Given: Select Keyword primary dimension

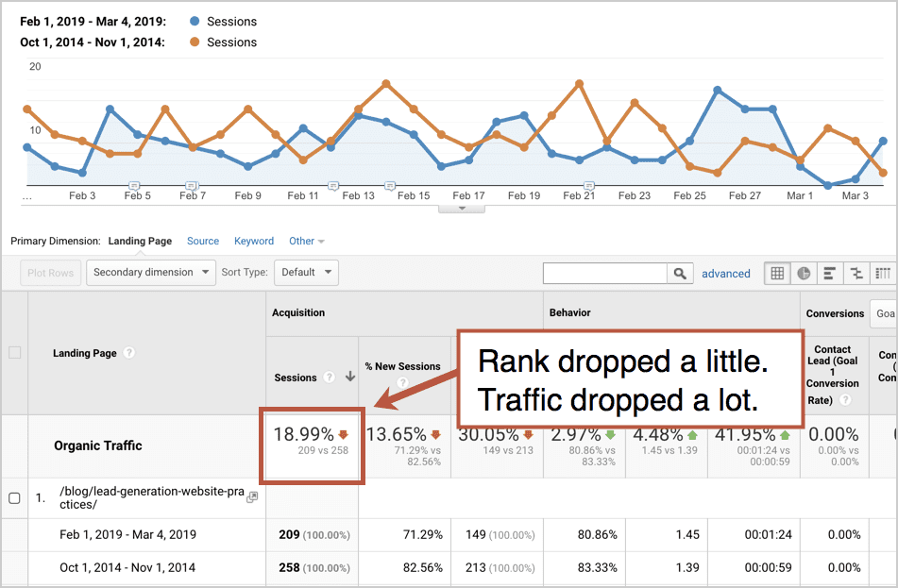Looking at the screenshot, I should [x=254, y=241].
